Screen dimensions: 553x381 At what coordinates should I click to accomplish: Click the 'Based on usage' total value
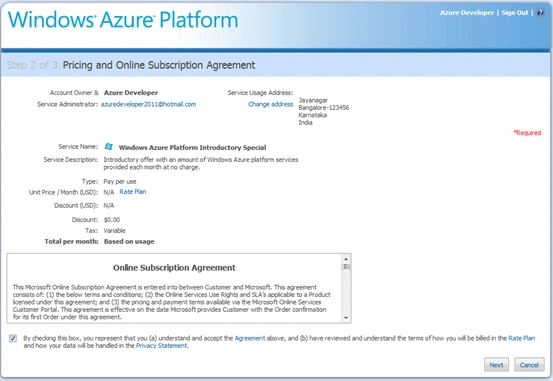click(x=129, y=242)
